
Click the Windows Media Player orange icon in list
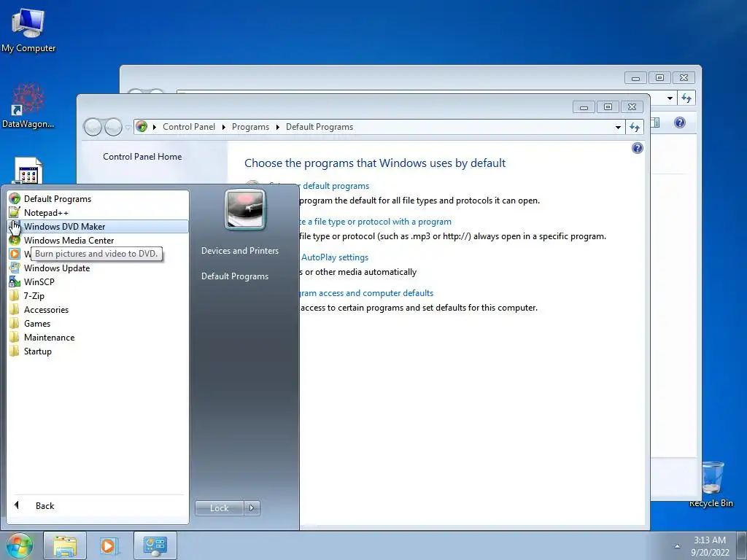[15, 254]
